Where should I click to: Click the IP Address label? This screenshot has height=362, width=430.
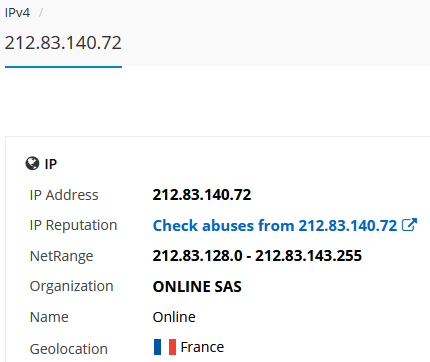click(64, 195)
